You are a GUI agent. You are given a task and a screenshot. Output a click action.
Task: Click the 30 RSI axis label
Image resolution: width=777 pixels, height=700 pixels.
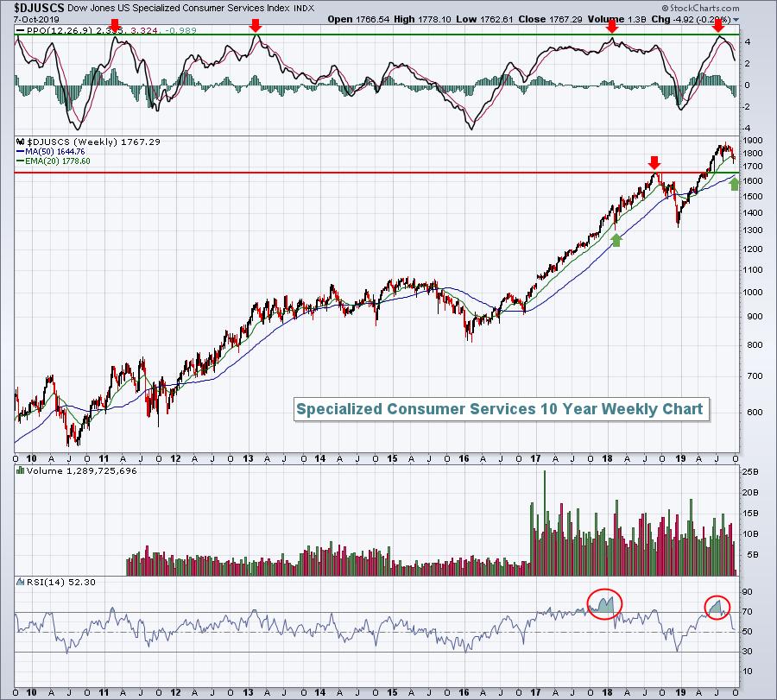tap(747, 652)
